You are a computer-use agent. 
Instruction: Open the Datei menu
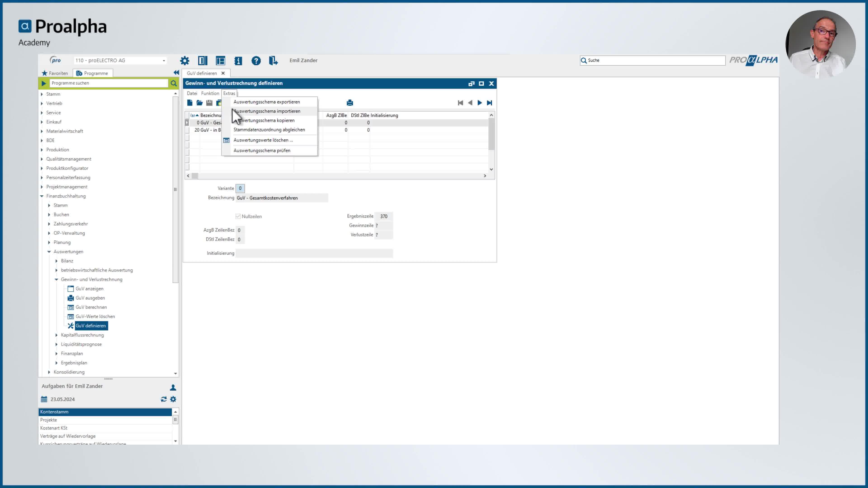(192, 93)
